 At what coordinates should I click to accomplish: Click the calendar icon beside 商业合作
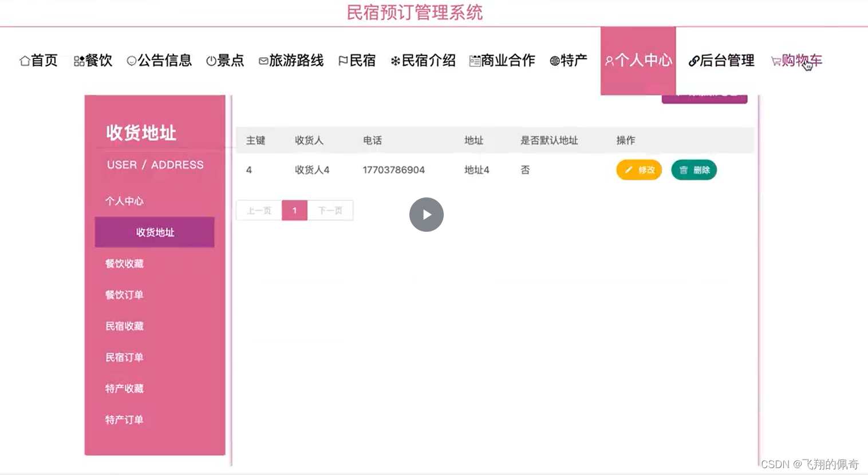coord(475,61)
